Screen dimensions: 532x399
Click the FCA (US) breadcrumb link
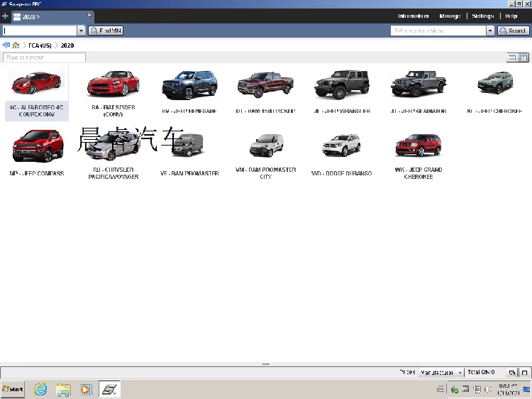pyautogui.click(x=40, y=45)
